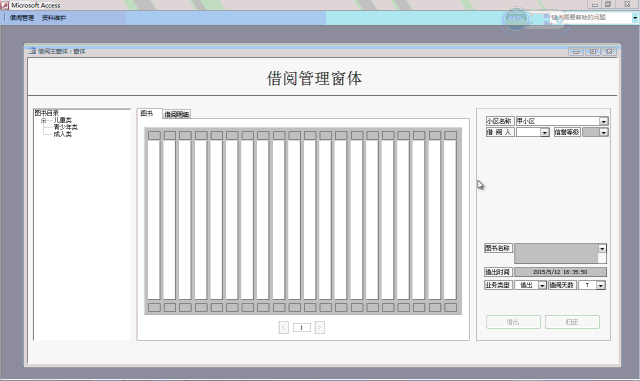
Task: Click the 借出 button
Action: tap(513, 322)
